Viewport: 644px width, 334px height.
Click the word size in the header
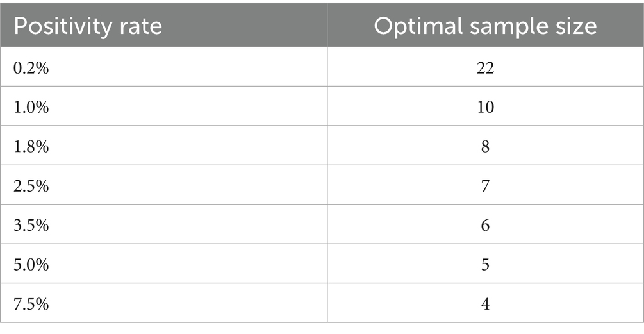tap(574, 26)
